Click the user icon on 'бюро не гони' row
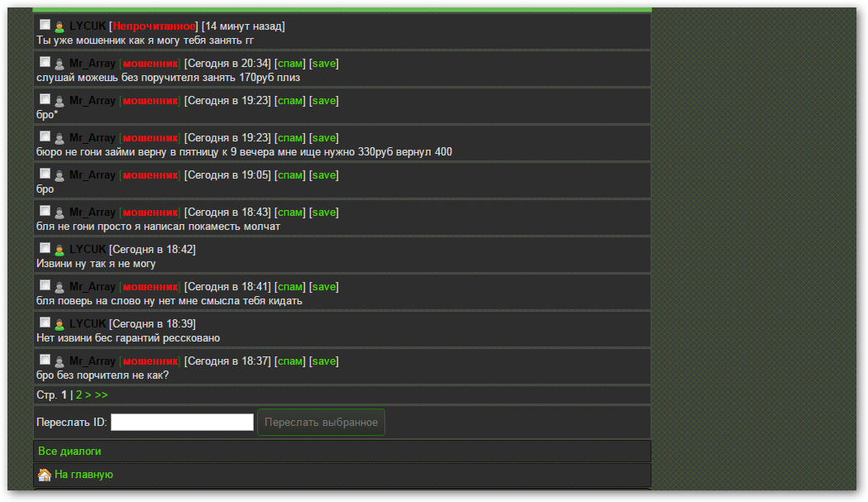This screenshot has width=868, height=502. click(60, 138)
